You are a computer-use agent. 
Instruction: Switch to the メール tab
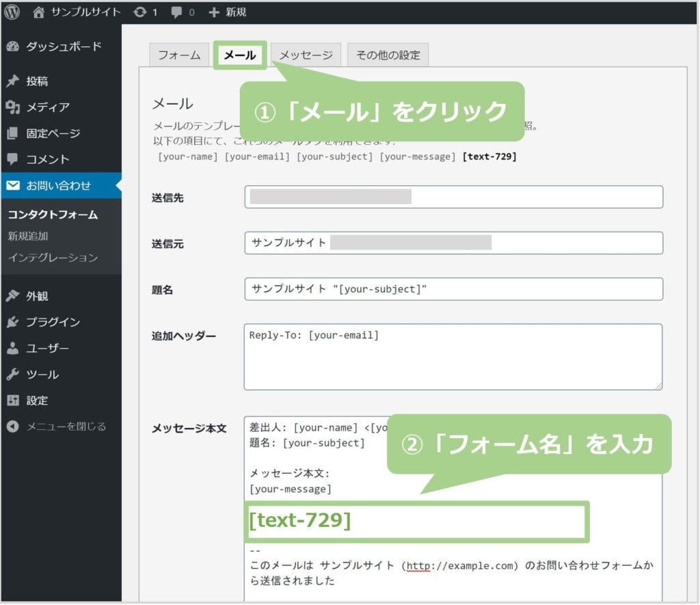(x=240, y=55)
